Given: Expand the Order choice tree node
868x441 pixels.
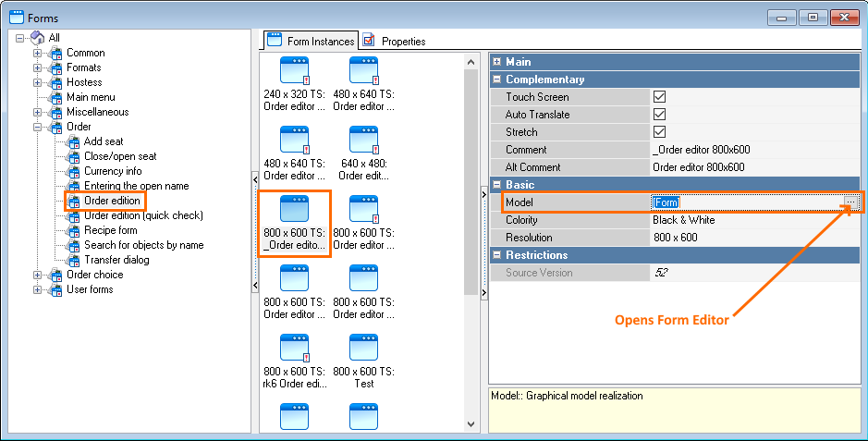Looking at the screenshot, I should point(38,275).
